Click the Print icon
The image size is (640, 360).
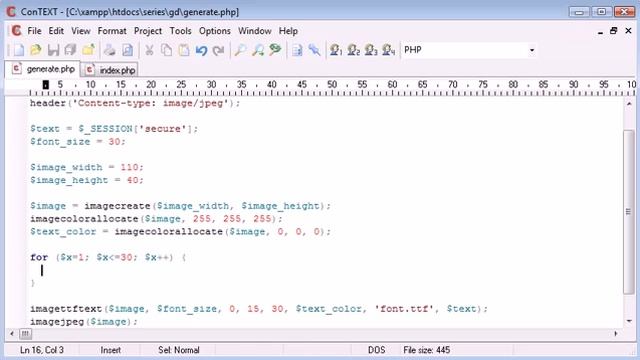point(109,50)
